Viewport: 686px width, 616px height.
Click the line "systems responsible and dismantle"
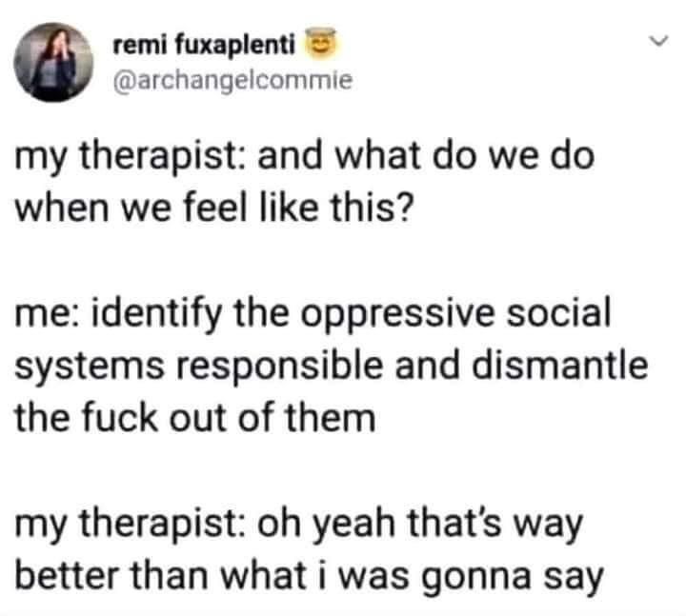[x=332, y=367]
